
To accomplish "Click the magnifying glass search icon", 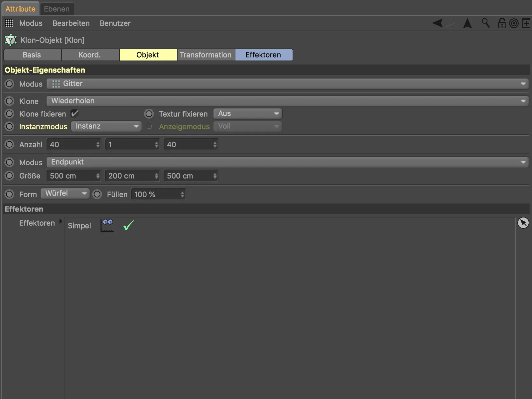I will [485, 23].
